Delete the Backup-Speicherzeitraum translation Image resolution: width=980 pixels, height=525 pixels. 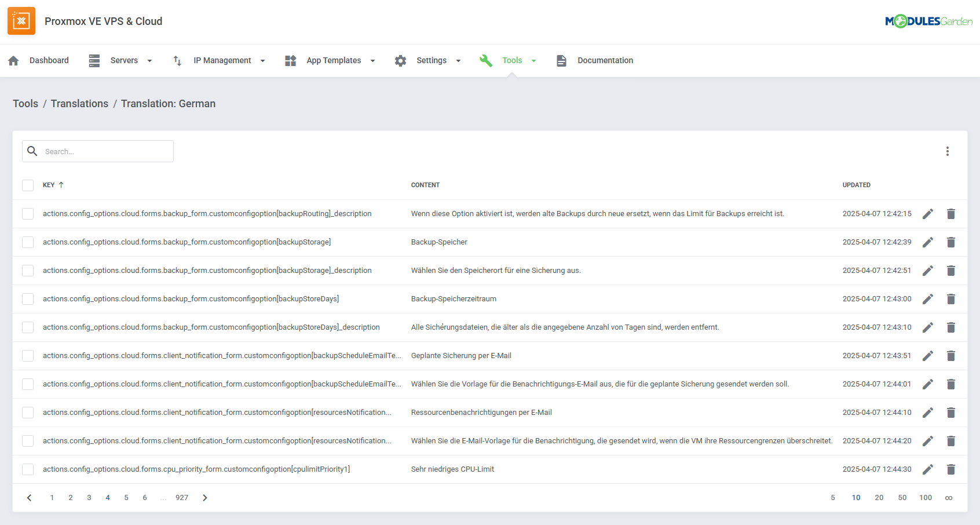coord(951,299)
